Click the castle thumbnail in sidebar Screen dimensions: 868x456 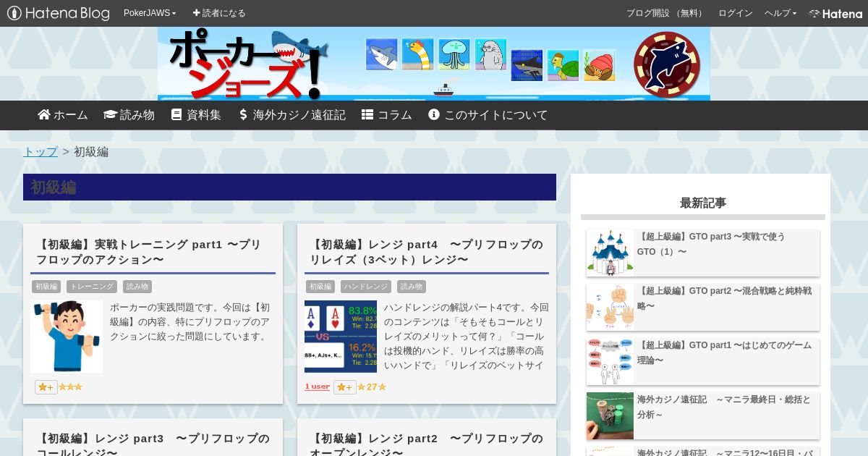(610, 253)
